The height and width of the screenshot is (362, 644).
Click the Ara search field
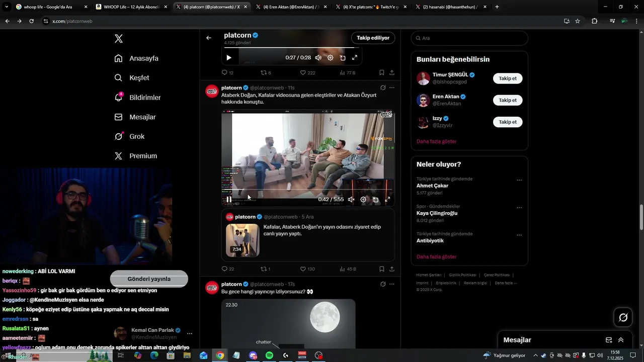469,38
